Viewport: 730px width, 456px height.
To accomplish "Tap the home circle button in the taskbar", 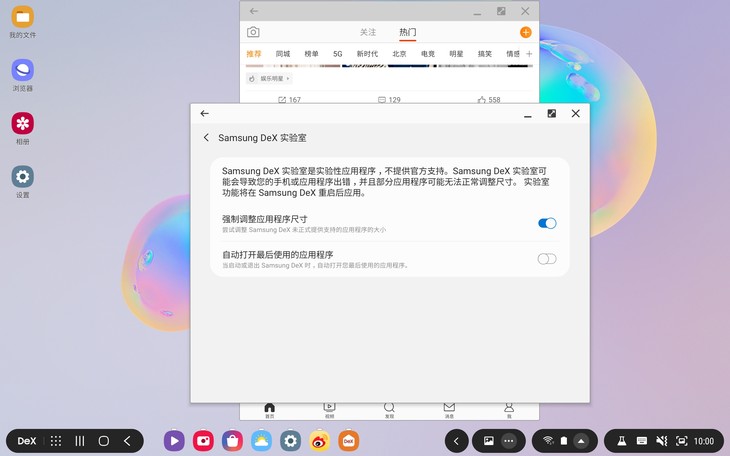I will 104,441.
